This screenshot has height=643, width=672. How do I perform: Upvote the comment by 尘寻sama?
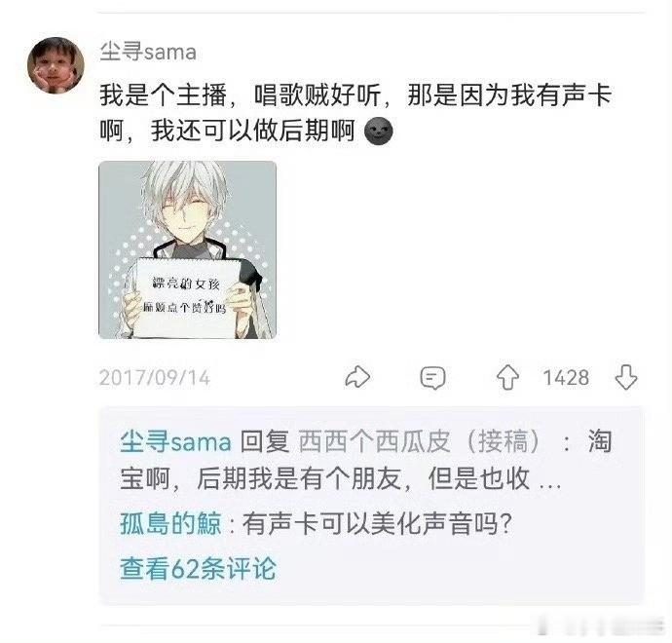click(507, 377)
